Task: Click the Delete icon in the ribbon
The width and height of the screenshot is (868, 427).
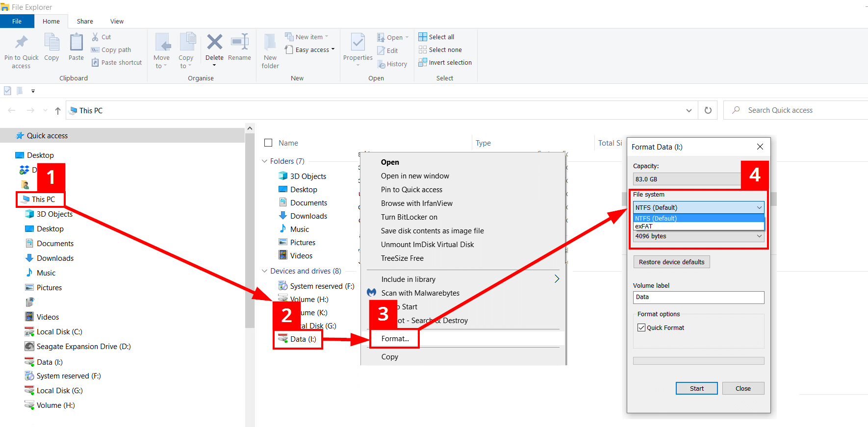Action: [214, 43]
